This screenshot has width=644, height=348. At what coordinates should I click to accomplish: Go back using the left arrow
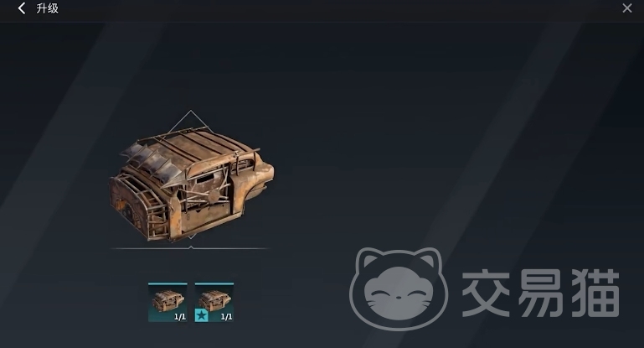22,8
